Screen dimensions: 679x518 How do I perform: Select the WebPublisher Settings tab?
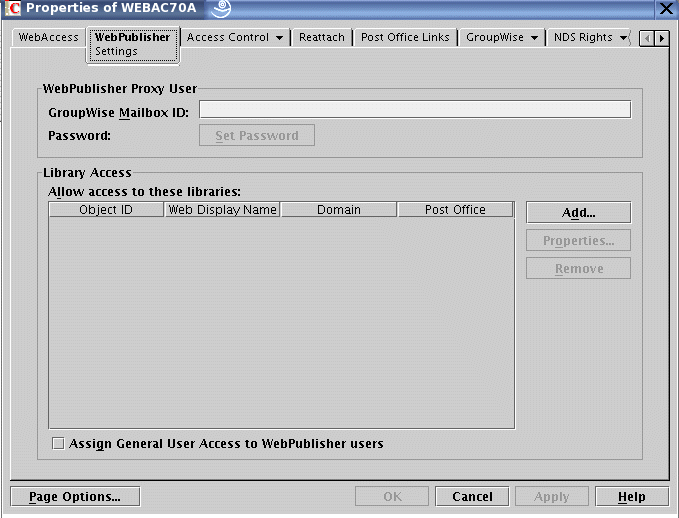pyautogui.click(x=133, y=44)
